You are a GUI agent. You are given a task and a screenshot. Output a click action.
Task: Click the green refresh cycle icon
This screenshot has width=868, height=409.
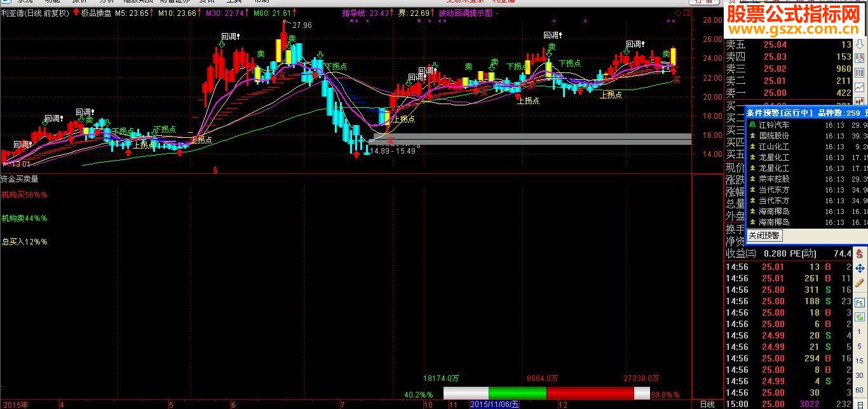pyautogui.click(x=859, y=316)
